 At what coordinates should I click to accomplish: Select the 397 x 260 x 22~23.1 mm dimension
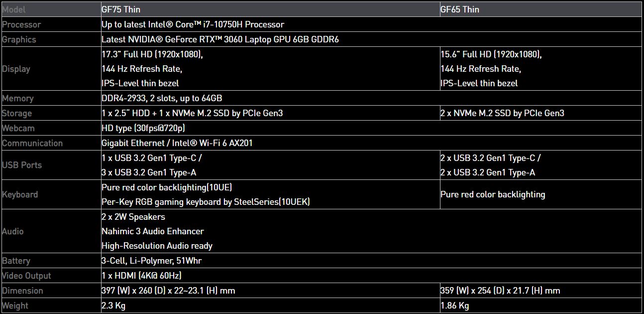tap(168, 291)
